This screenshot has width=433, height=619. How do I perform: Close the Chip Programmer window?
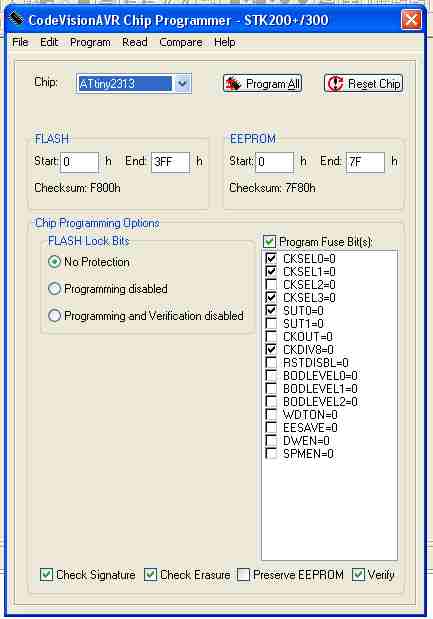(x=411, y=19)
